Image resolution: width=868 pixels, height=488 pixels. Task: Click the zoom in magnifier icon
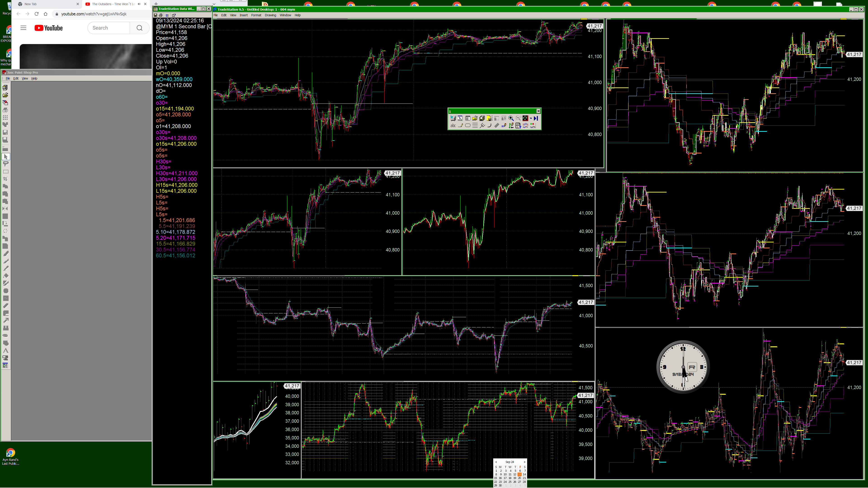(511, 118)
